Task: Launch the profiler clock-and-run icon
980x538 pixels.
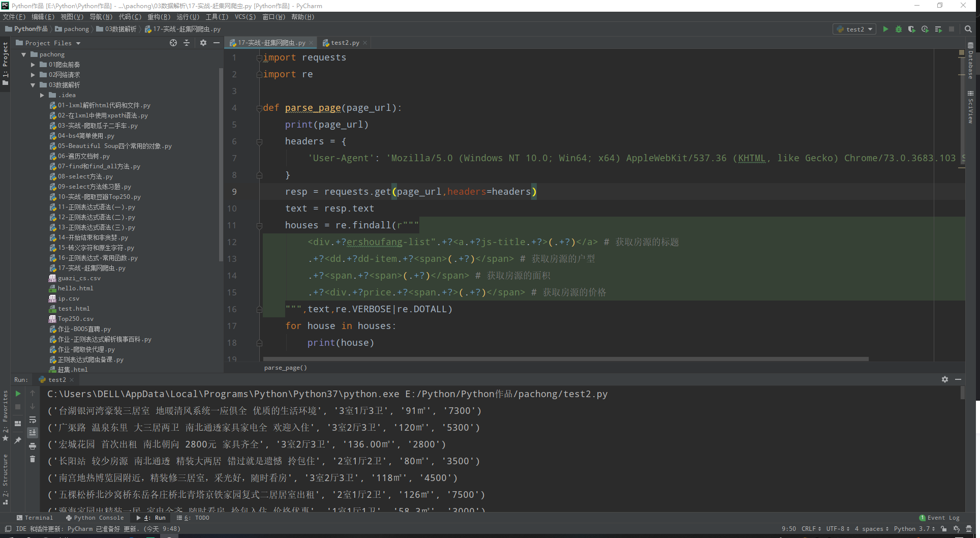Action: pyautogui.click(x=925, y=29)
